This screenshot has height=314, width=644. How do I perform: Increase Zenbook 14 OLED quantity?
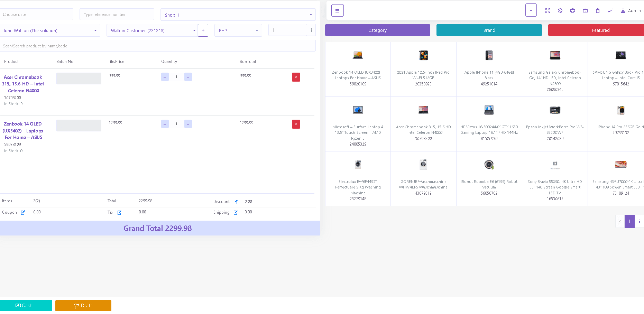pyautogui.click(x=188, y=124)
